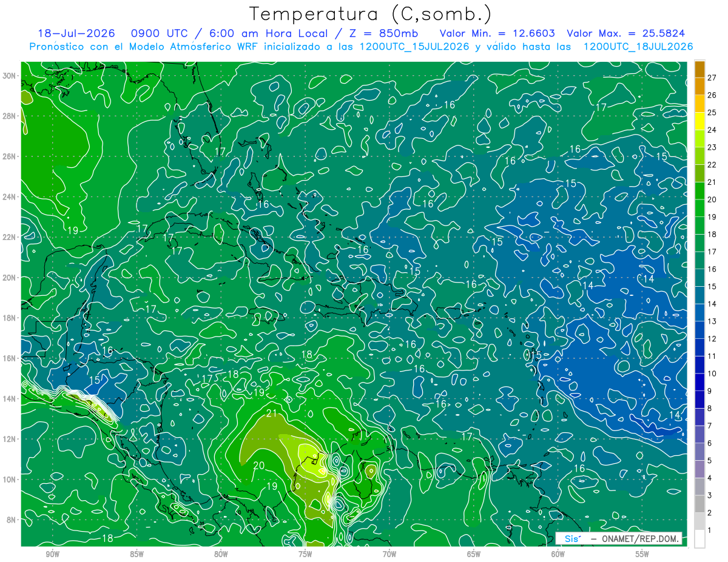Image resolution: width=728 pixels, height=562 pixels.
Task: Click the "20" contour label on the map
Action: click(x=258, y=466)
